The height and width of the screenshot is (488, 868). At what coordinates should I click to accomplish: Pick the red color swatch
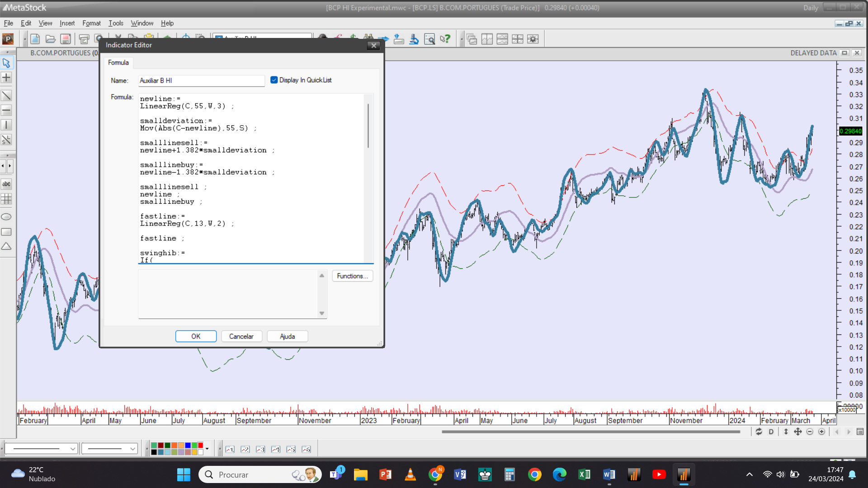200,446
